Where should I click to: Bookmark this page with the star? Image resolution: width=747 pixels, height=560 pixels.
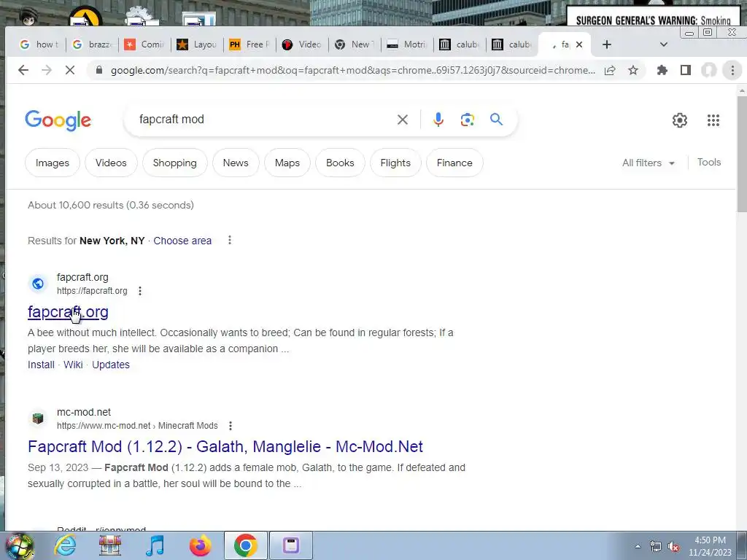[632, 71]
